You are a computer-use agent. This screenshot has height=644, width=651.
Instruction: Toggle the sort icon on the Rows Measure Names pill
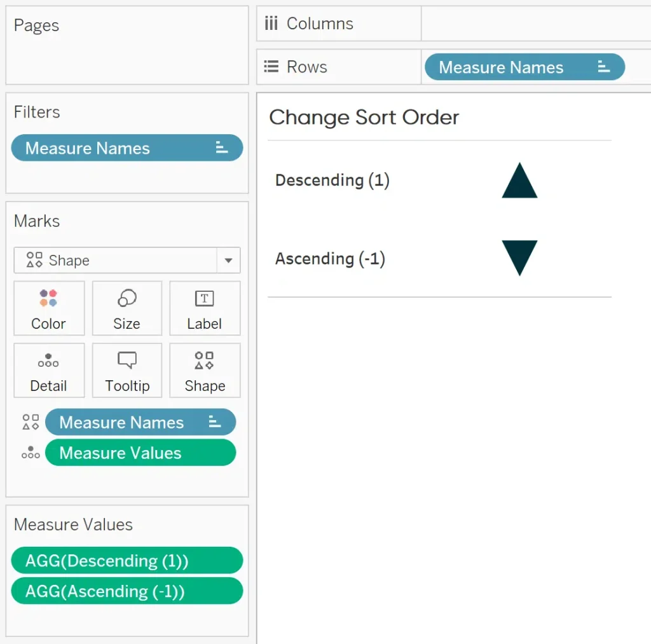click(x=603, y=67)
